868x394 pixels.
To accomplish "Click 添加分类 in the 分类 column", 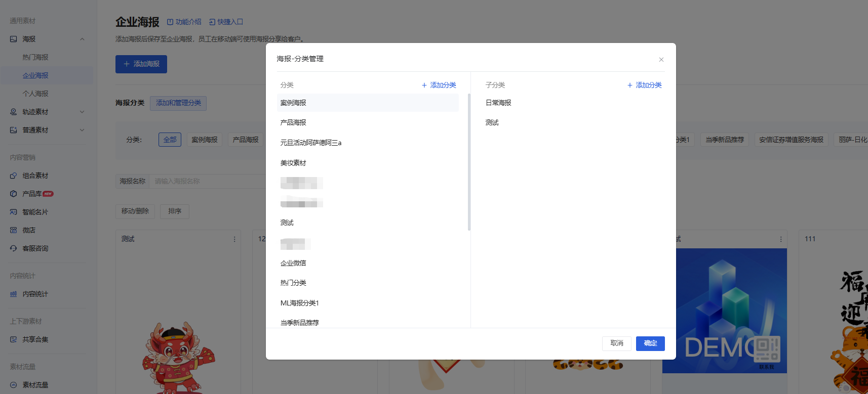I will tap(439, 85).
